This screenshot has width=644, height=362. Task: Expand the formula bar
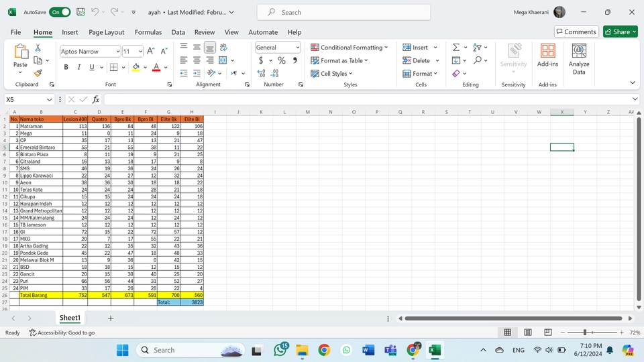(x=635, y=99)
